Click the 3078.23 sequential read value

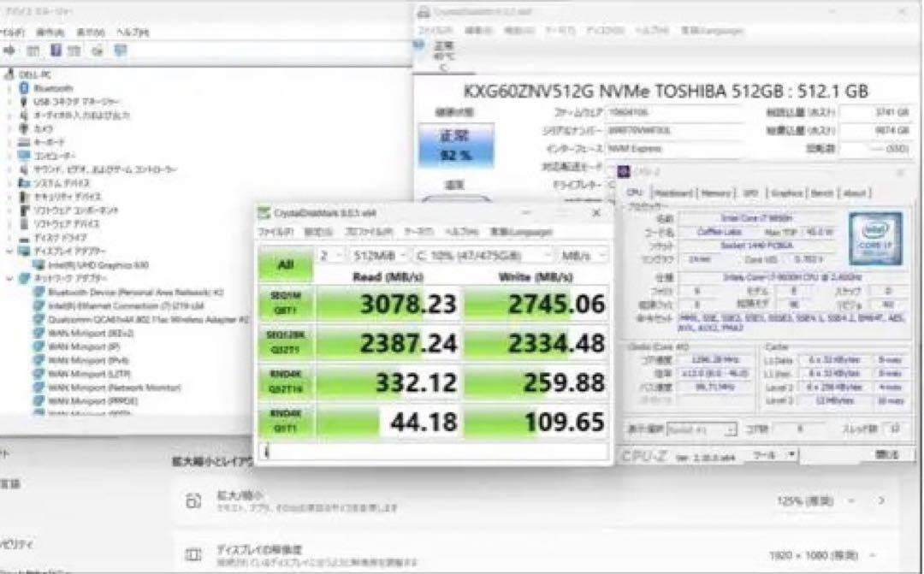(x=408, y=304)
